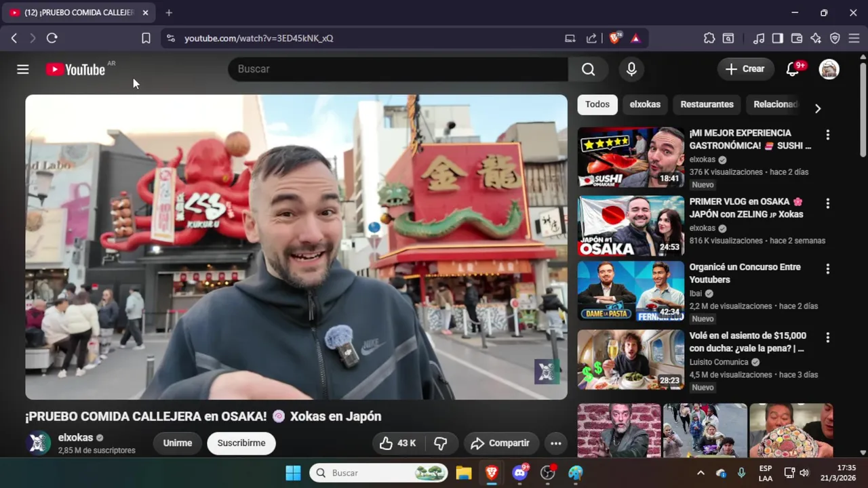The width and height of the screenshot is (868, 488).
Task: Like the video with thumbs up
Action: (397, 443)
